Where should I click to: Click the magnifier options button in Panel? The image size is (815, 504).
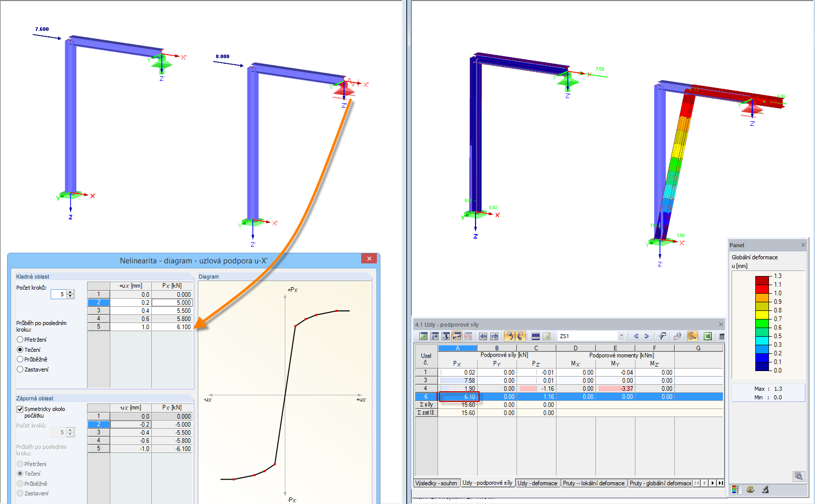[798, 476]
